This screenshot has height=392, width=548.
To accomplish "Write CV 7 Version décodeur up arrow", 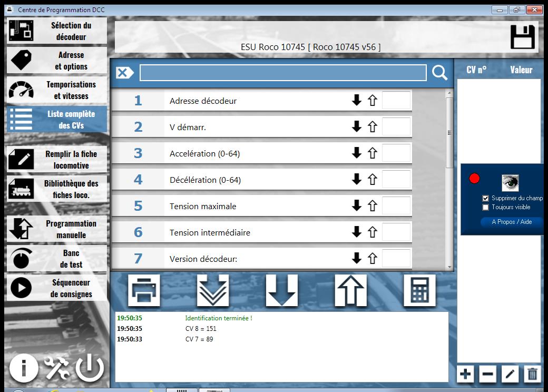I will (373, 258).
